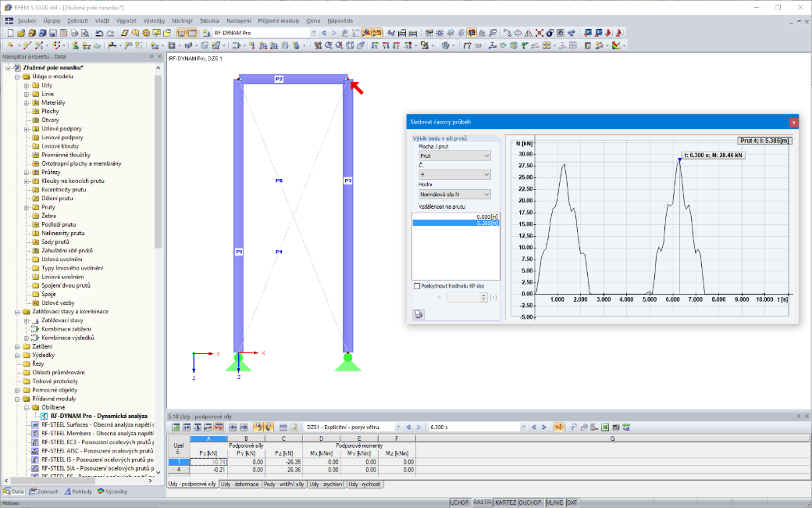Click the new node tool icon in second toolbar

pos(10,45)
